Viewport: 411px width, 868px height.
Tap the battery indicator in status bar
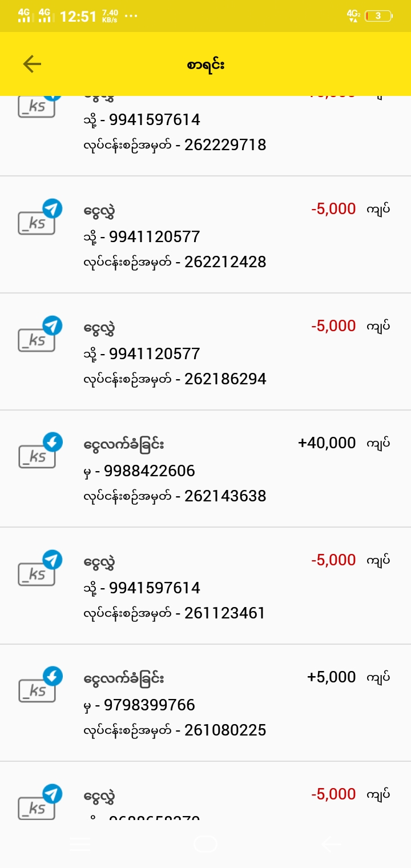pyautogui.click(x=378, y=16)
